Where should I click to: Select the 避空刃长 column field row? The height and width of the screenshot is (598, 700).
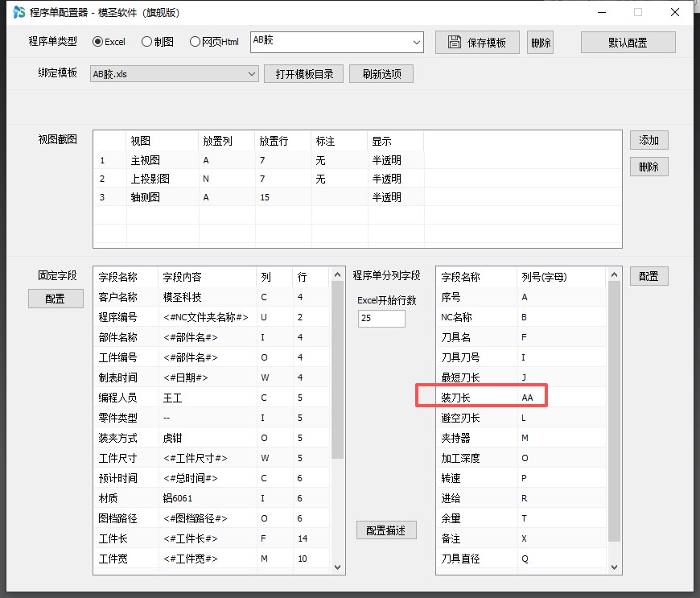click(522, 418)
